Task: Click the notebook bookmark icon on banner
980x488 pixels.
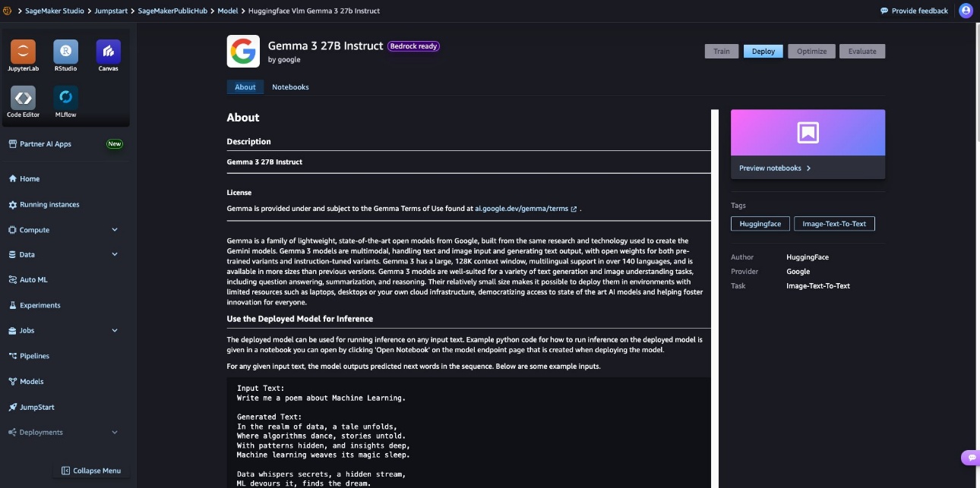Action: 808,133
